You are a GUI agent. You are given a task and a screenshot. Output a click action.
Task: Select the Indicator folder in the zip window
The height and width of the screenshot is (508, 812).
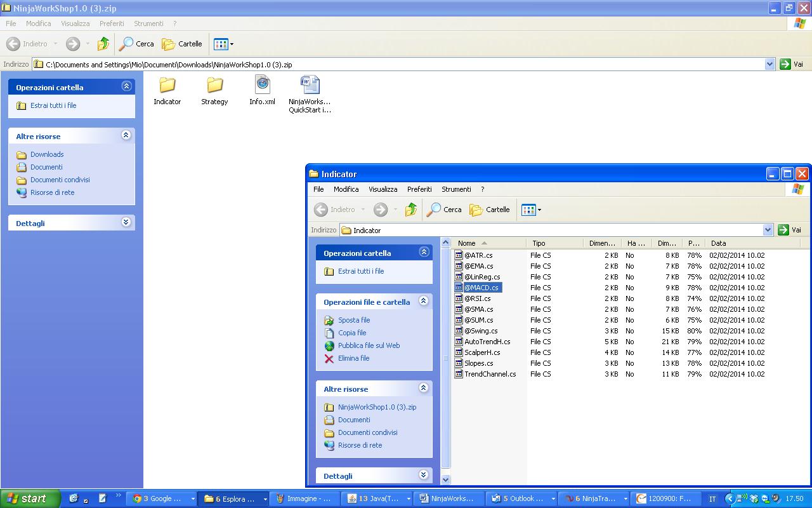[167, 91]
